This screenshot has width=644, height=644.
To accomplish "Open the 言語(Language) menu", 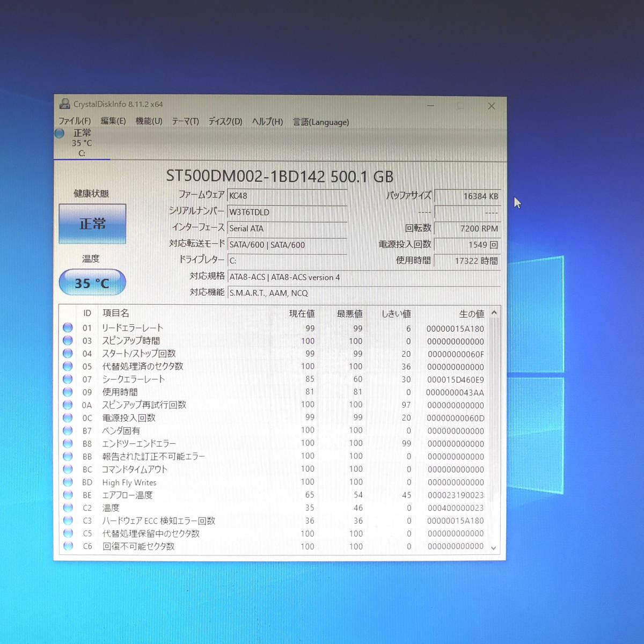I will pos(321,122).
